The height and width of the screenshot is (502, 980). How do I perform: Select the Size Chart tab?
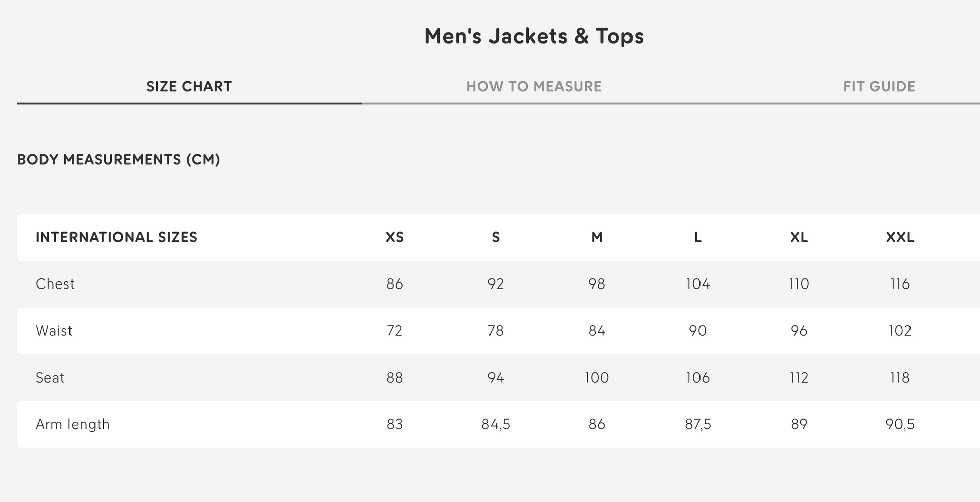189,86
